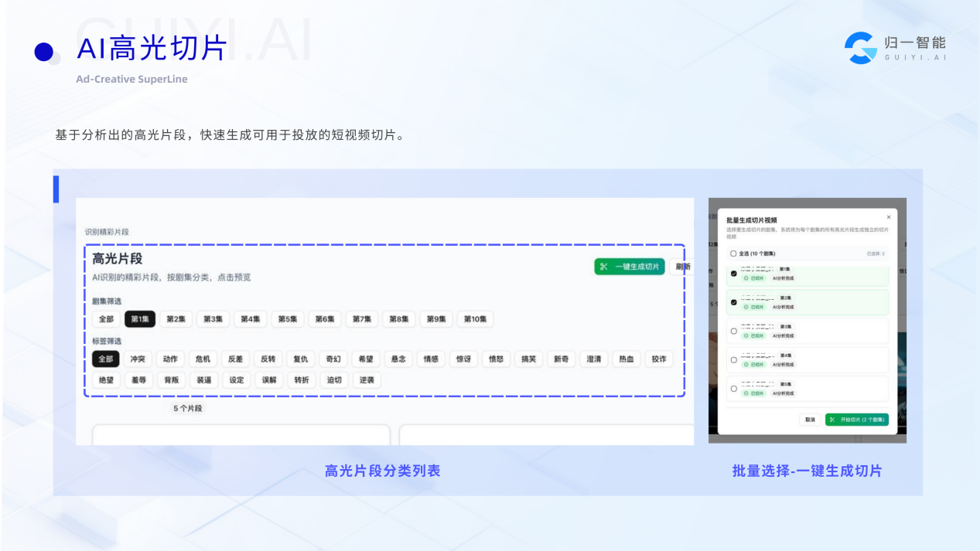Apply the 搞笑 tag filter

[528, 359]
